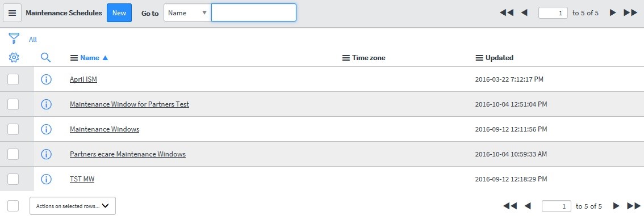The height and width of the screenshot is (216, 644).
Task: Click the All filter breadcrumb
Action: [x=33, y=39]
